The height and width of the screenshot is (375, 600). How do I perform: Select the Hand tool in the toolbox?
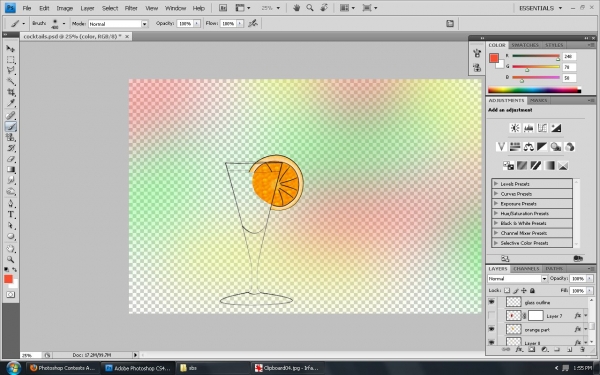tap(10, 249)
